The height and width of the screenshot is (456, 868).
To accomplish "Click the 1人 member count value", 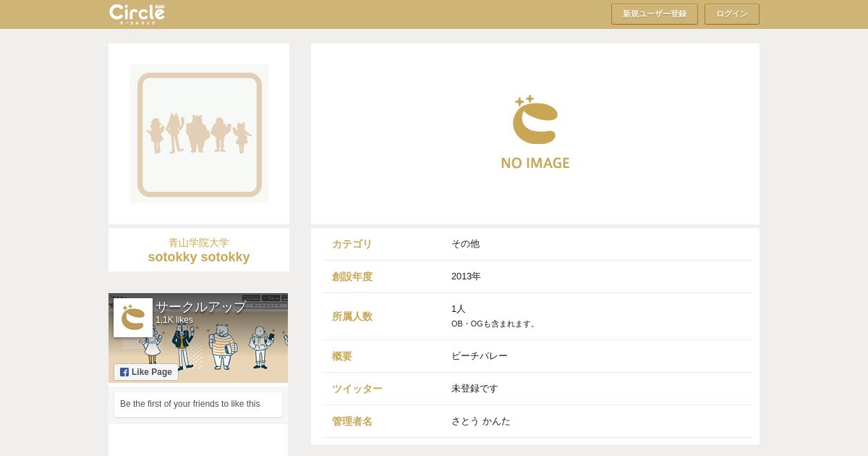I will pos(459,309).
